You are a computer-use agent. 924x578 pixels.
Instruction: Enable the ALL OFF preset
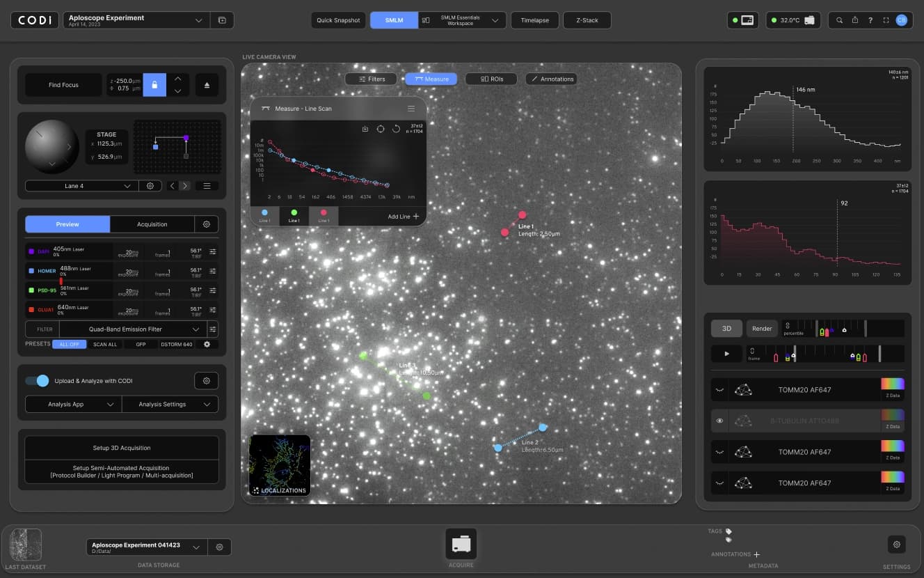click(x=69, y=344)
